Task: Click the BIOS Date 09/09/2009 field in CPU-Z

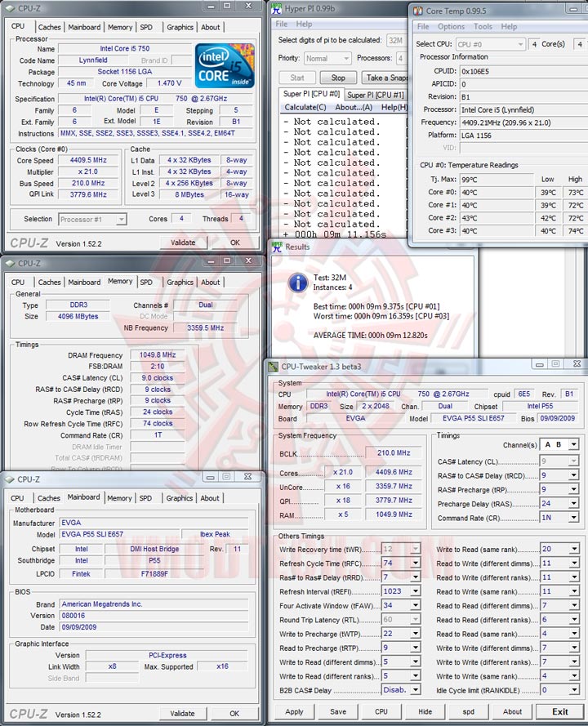Action: pos(154,627)
